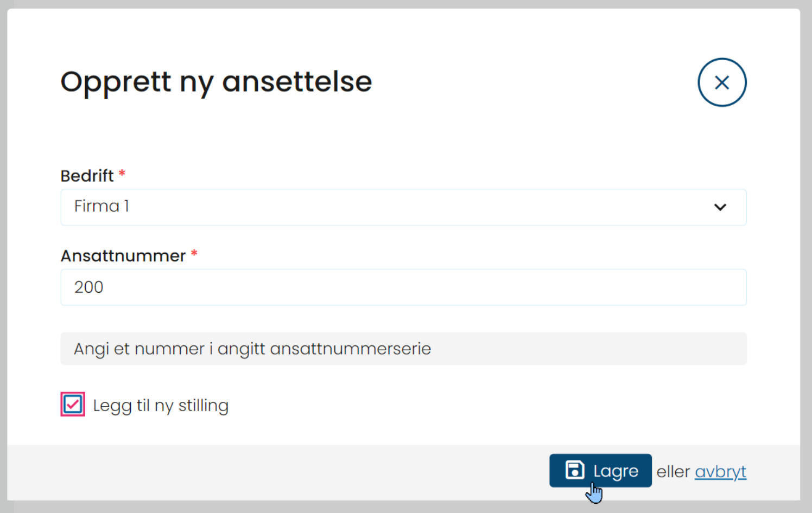Click the Legg til ny stilling label text
The image size is (812, 513).
pyautogui.click(x=161, y=406)
